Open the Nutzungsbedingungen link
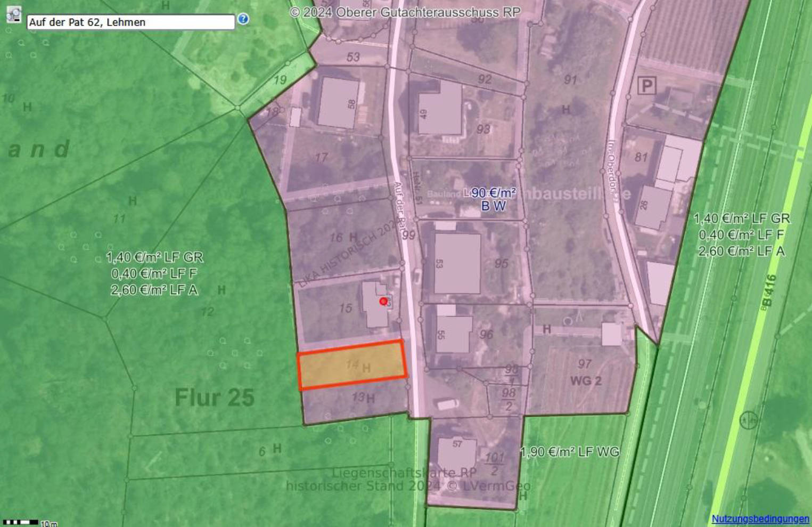 point(760,518)
